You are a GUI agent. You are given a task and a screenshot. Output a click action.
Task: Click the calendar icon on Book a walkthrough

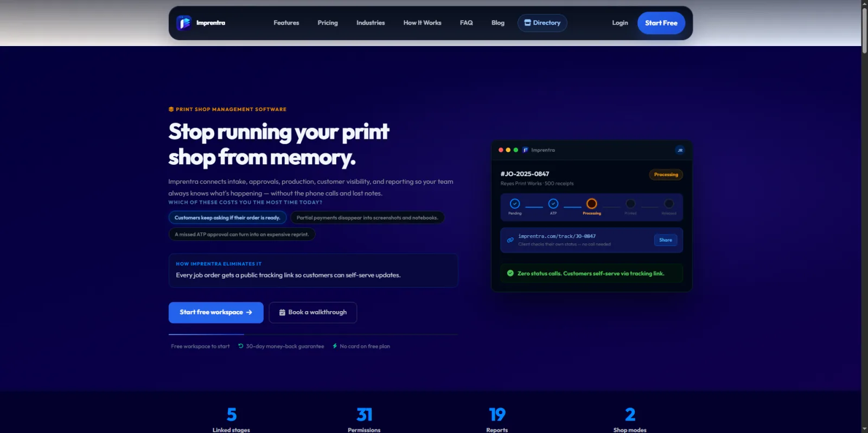[282, 313]
